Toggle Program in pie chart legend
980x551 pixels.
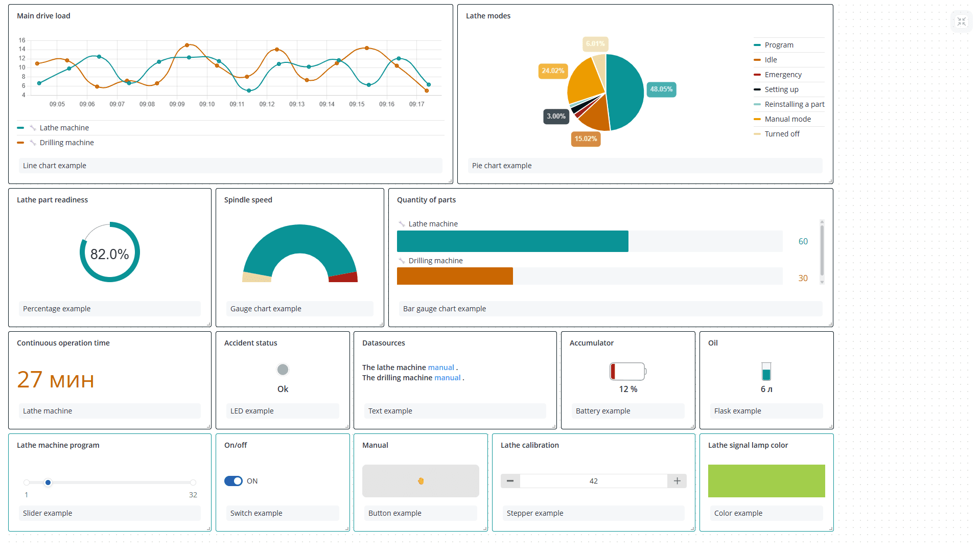point(779,45)
